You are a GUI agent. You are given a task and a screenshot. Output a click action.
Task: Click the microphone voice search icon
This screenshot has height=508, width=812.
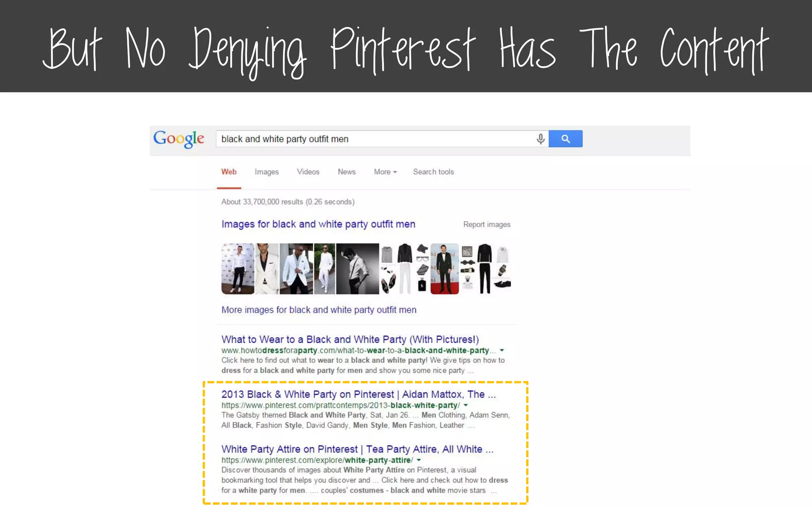coord(540,139)
